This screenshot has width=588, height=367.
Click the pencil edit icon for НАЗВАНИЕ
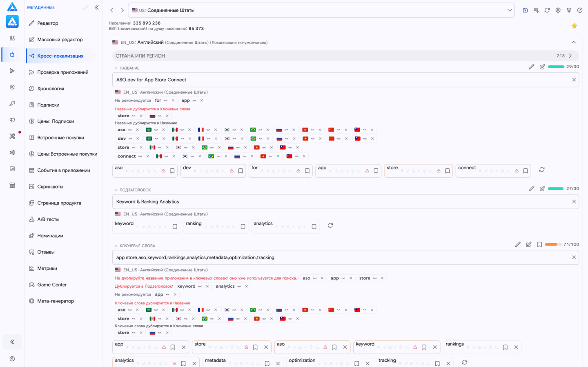(531, 67)
